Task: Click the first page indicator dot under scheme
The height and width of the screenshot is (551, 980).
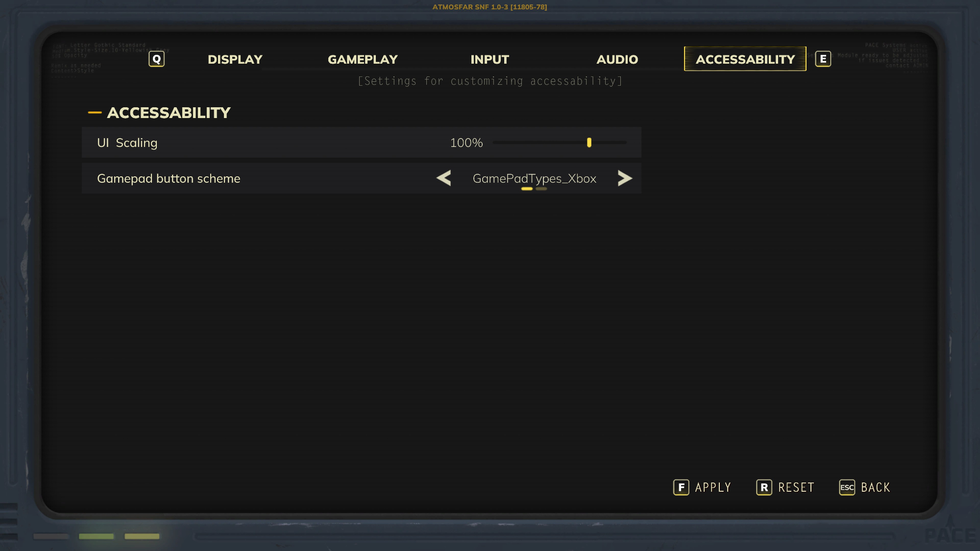Action: (527, 189)
